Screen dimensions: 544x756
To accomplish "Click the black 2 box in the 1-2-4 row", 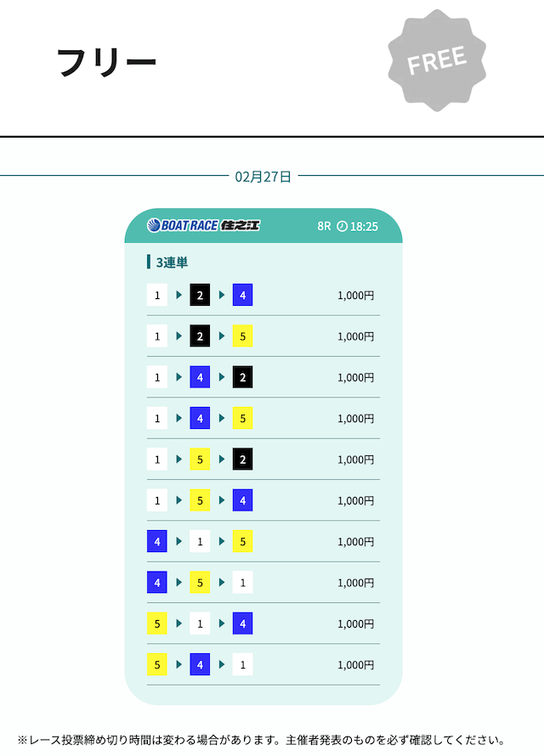I will (200, 296).
